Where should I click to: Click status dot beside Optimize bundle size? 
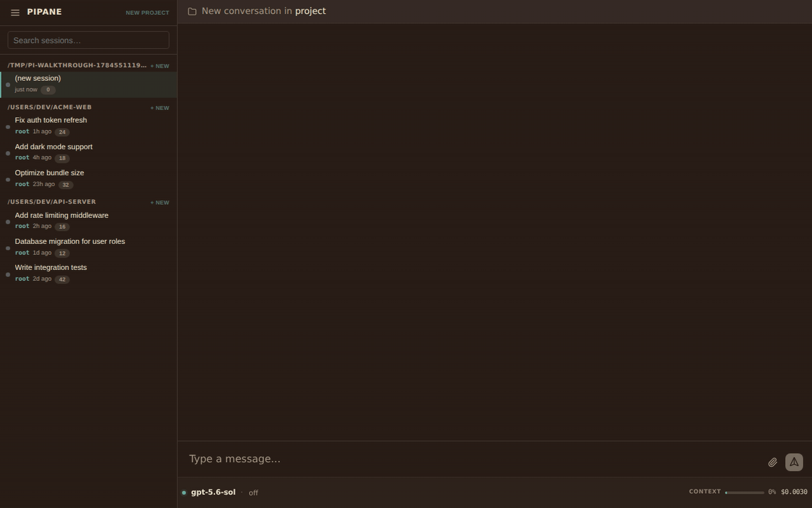point(8,179)
